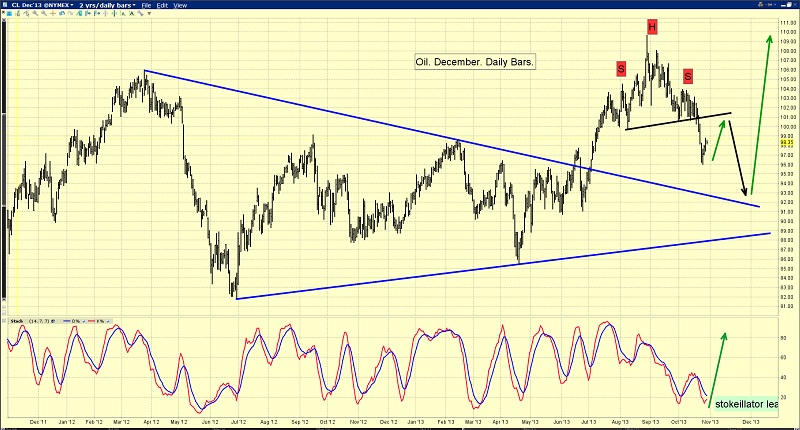Click the Stoch indicator label
The width and height of the screenshot is (800, 430).
pyautogui.click(x=17, y=321)
